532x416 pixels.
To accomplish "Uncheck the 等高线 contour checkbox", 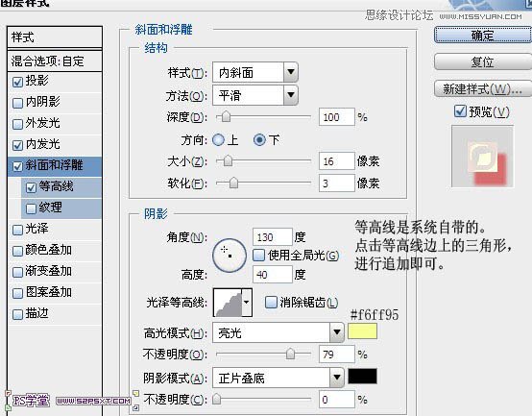I will coord(31,187).
